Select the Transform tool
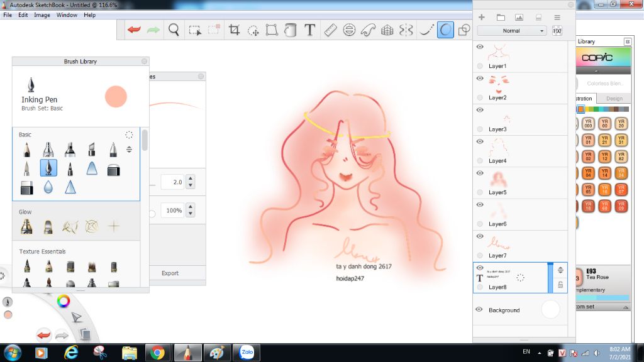The height and width of the screenshot is (362, 644). 272,30
